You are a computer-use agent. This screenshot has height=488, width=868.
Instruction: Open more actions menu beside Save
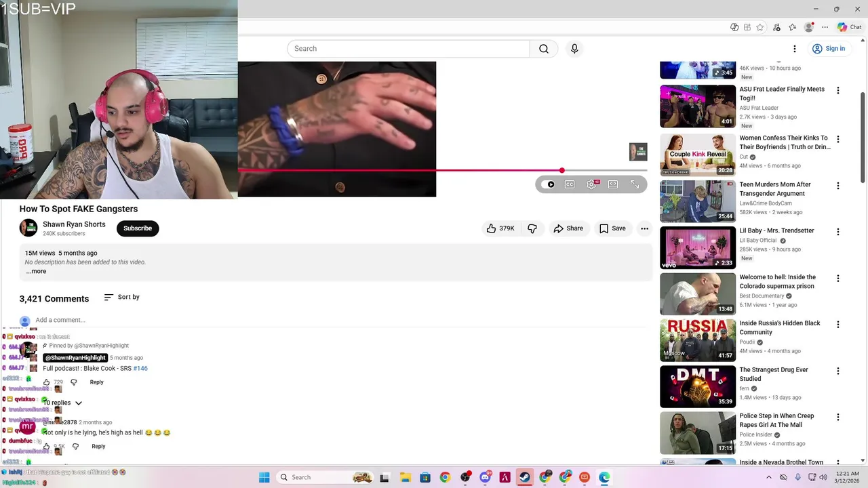(x=644, y=228)
